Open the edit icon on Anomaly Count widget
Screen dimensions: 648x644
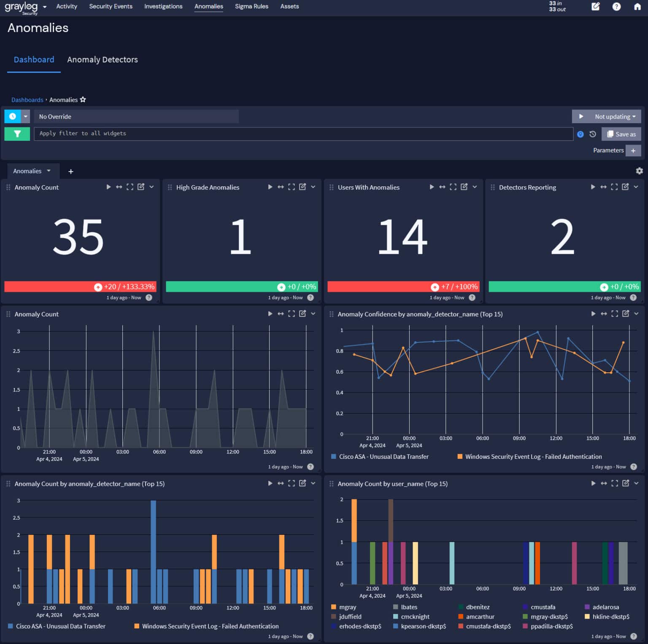pos(140,187)
